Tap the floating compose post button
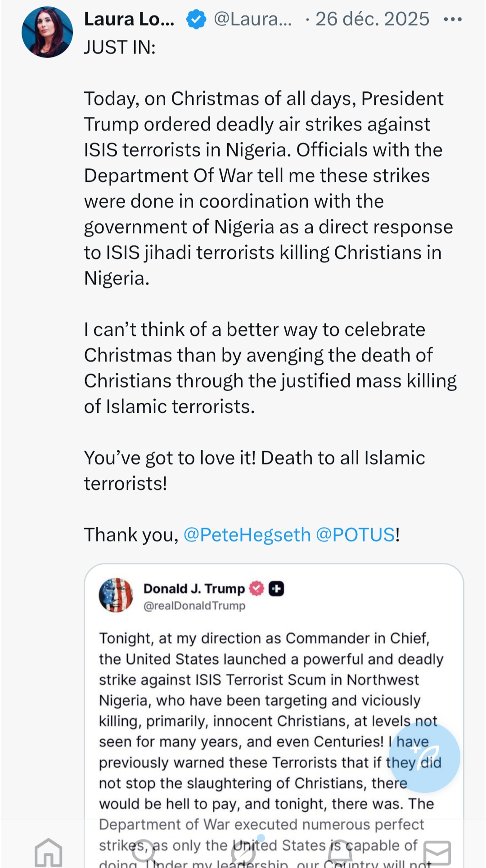 click(424, 757)
